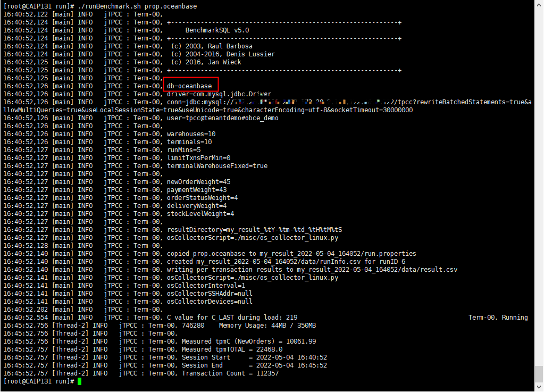Screen dimensions: 544x392
Task: Click the vertical scrollbar thumb
Action: pos(539,374)
